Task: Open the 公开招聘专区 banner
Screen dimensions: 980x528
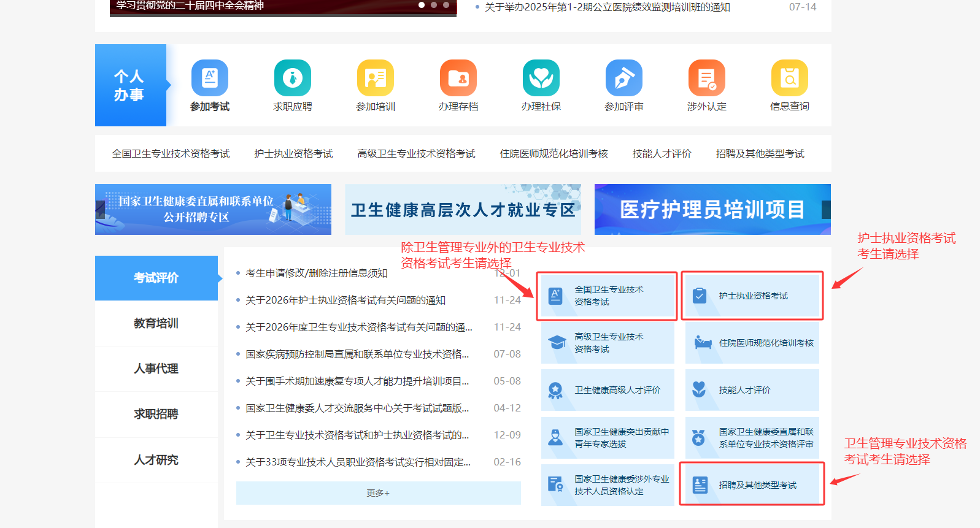Action: coord(213,209)
